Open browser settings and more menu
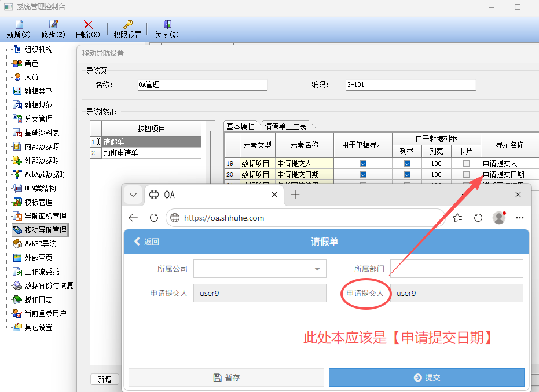Screen dimensions: 539x392 tap(520, 218)
